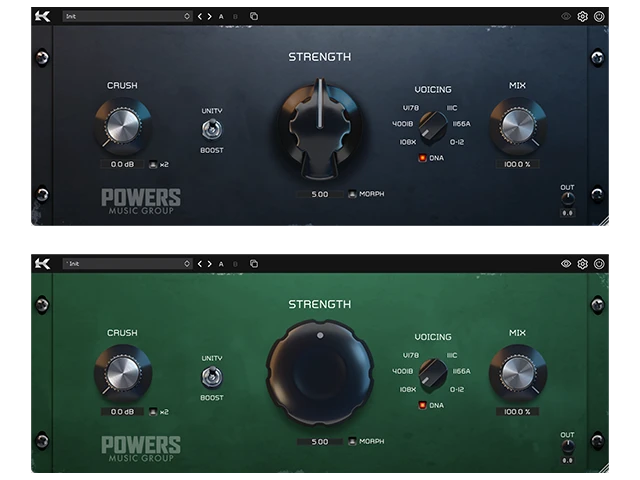640x480 pixels.
Task: Toggle the red DNA button in green plugin
Action: 422,405
